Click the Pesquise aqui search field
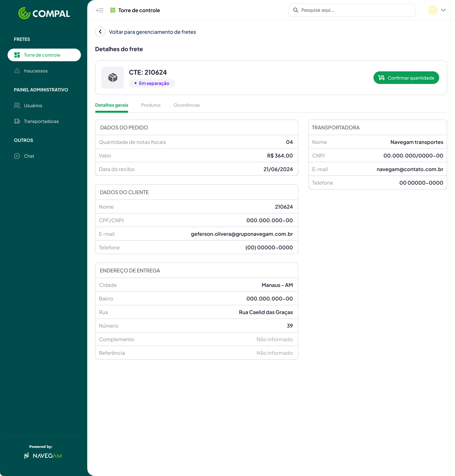Viewport: 455px width, 476px height. tap(352, 10)
